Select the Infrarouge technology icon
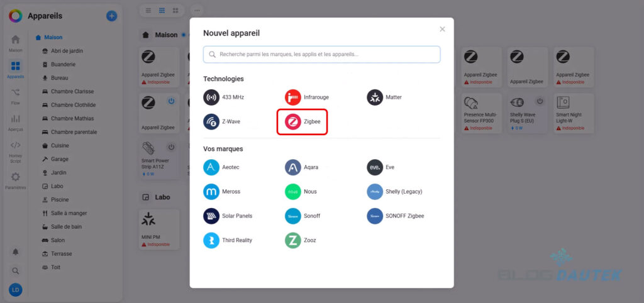The image size is (644, 303). point(293,97)
